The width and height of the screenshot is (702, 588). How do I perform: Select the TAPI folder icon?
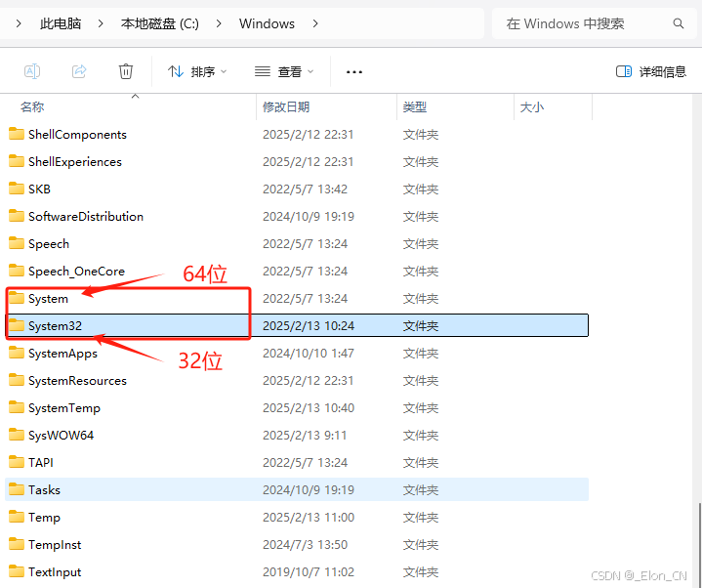coord(17,462)
